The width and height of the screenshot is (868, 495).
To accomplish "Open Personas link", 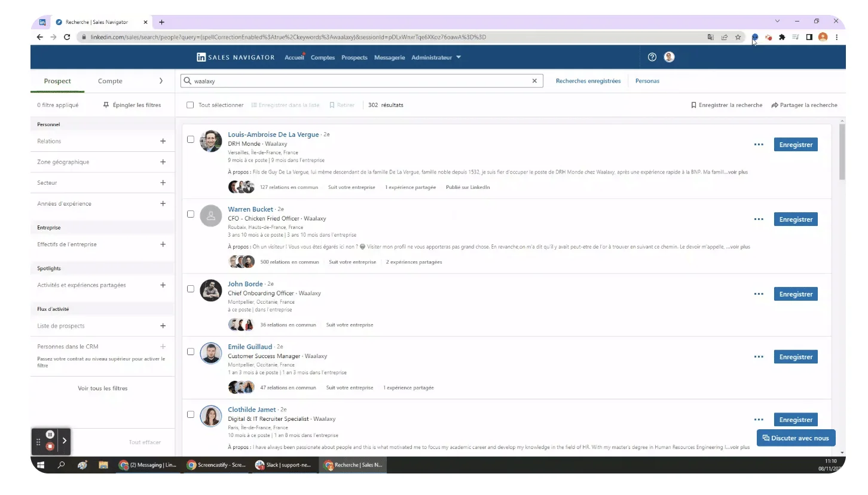I will (x=647, y=81).
